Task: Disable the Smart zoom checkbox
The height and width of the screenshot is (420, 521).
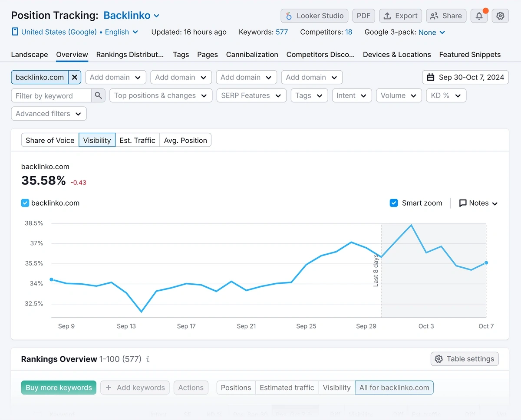Action: (x=394, y=203)
